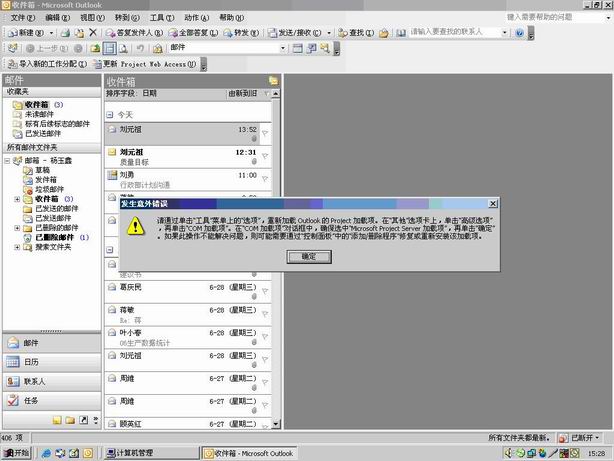Switch to 邮件 navigation pane button
The height and width of the screenshot is (461, 614).
pyautogui.click(x=52, y=343)
